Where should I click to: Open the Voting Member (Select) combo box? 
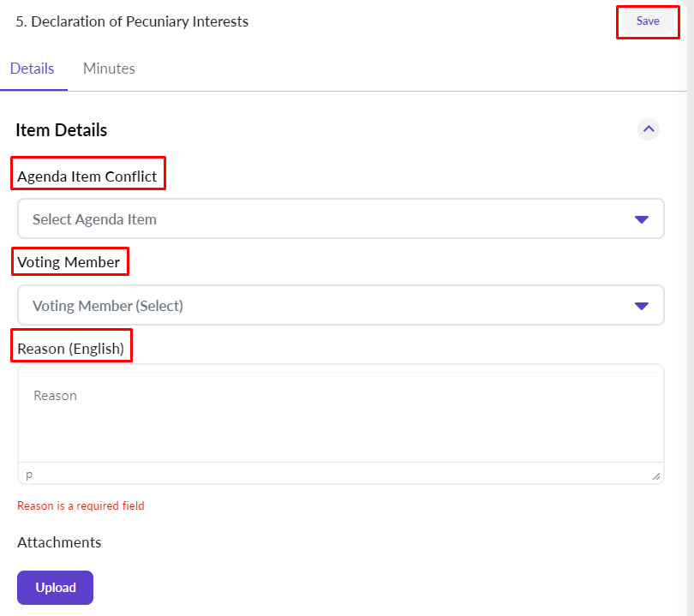coord(326,306)
